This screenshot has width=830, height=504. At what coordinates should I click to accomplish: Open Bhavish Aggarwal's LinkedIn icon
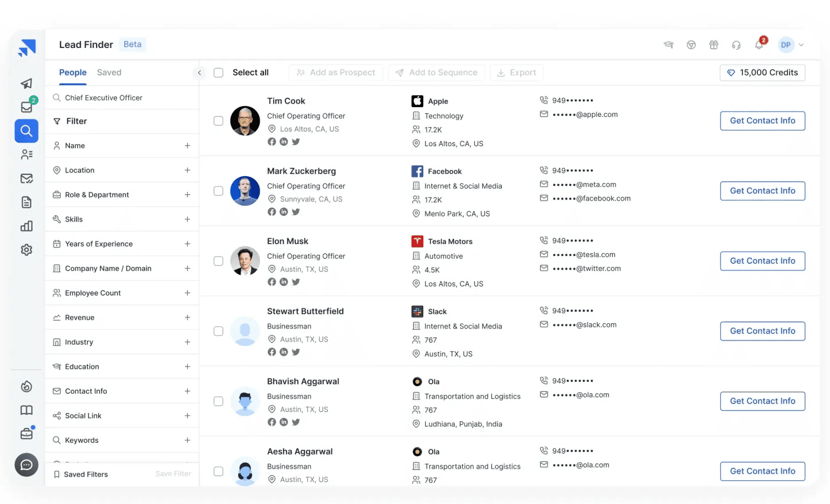(x=284, y=422)
